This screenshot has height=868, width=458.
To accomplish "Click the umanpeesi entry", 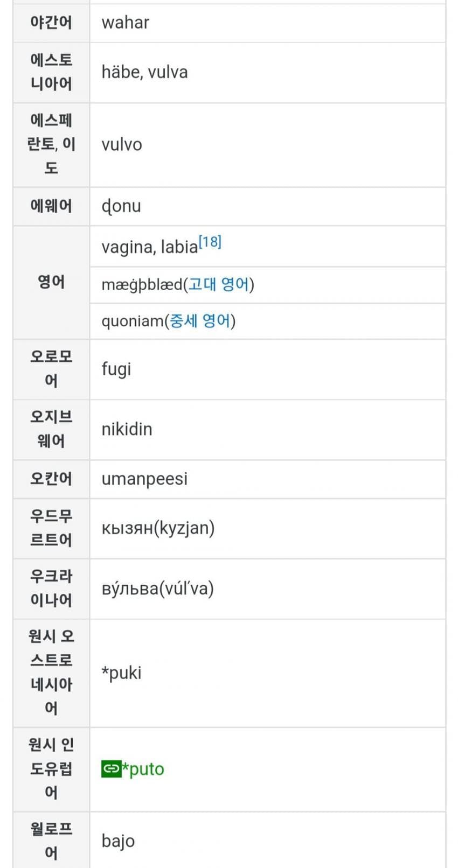I will point(144,479).
